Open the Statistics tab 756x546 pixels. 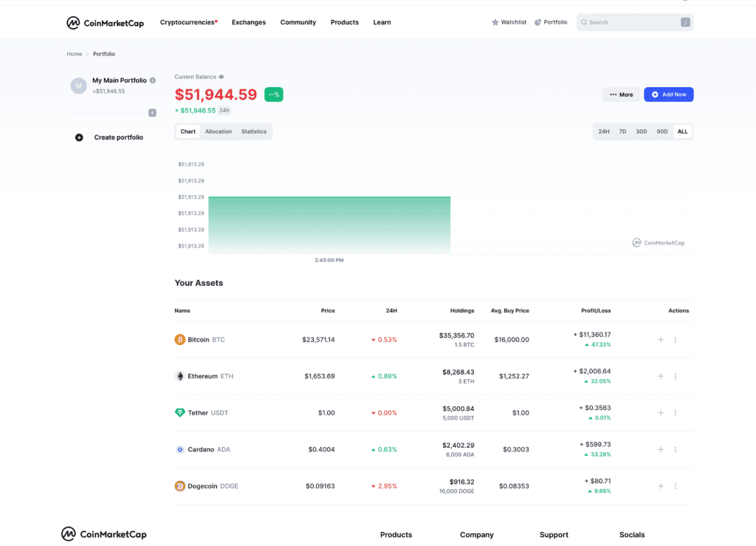point(254,132)
